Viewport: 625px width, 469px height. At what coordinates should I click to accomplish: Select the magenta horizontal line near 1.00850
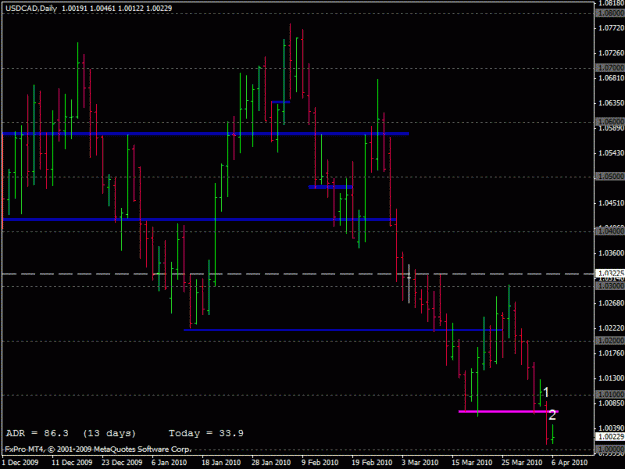[509, 411]
